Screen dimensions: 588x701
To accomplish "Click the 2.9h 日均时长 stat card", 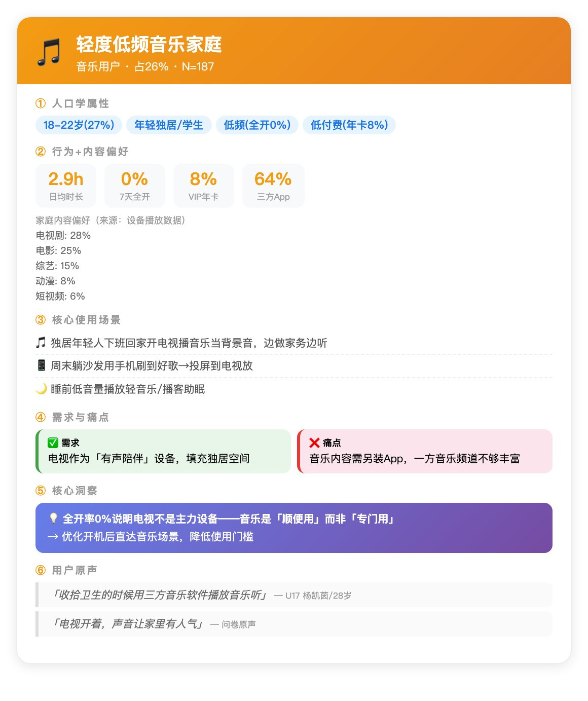I will pos(66,186).
